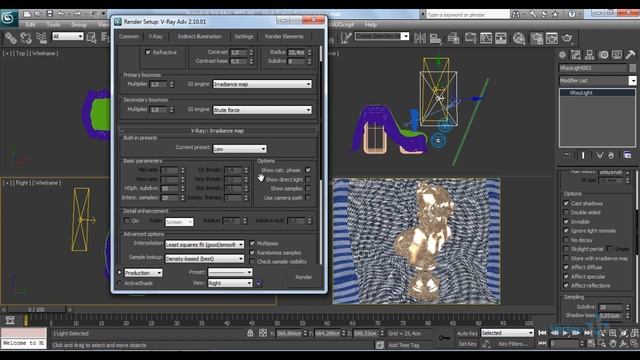Click the Align tool icon
This screenshot has width=640, height=360.
tap(436, 38)
